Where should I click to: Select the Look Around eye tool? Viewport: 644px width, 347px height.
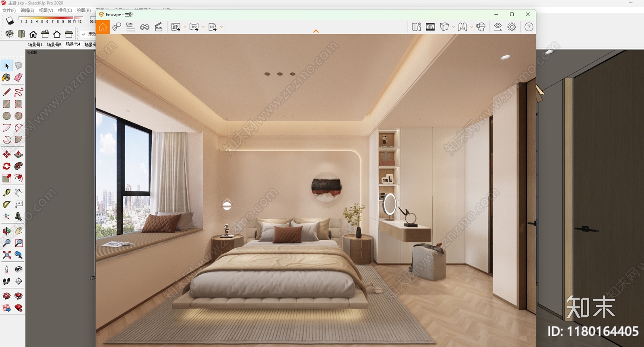tap(19, 269)
